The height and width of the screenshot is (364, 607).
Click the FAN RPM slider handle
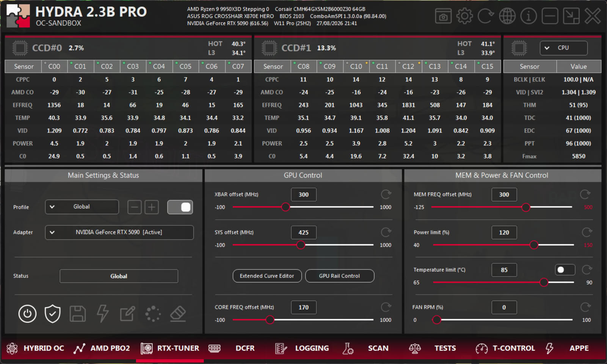(x=437, y=320)
